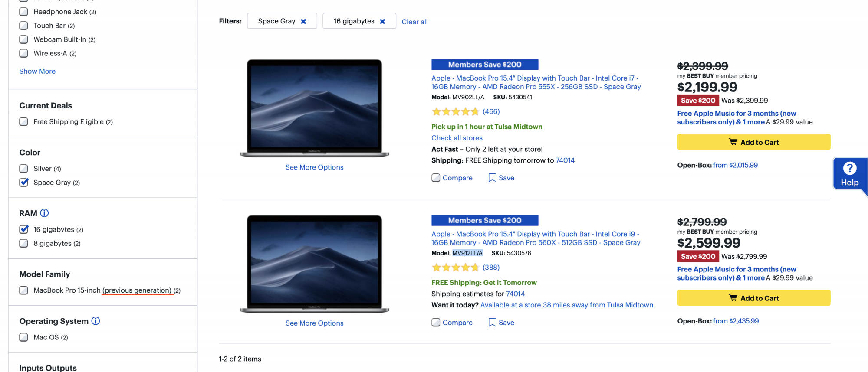
Task: Uncheck the Space Gray color filter
Action: pos(24,183)
